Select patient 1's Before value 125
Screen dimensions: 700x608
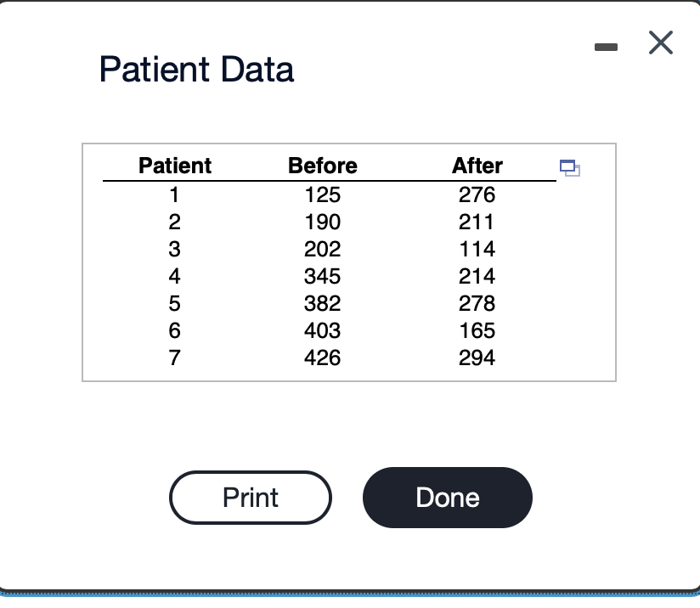324,194
